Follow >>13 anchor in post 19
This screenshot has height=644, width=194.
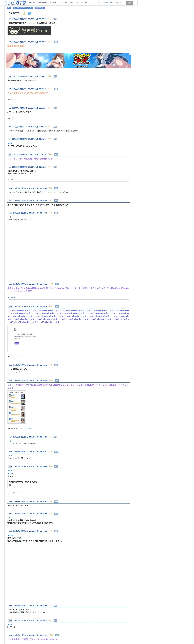pyautogui.click(x=10, y=473)
